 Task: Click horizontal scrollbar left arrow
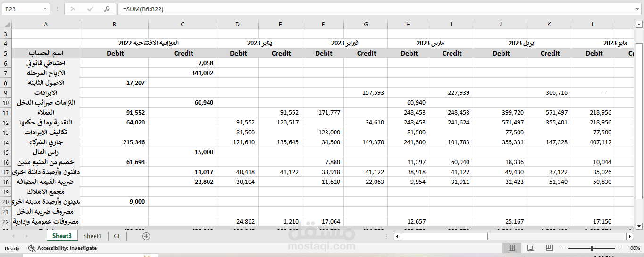pyautogui.click(x=397, y=236)
